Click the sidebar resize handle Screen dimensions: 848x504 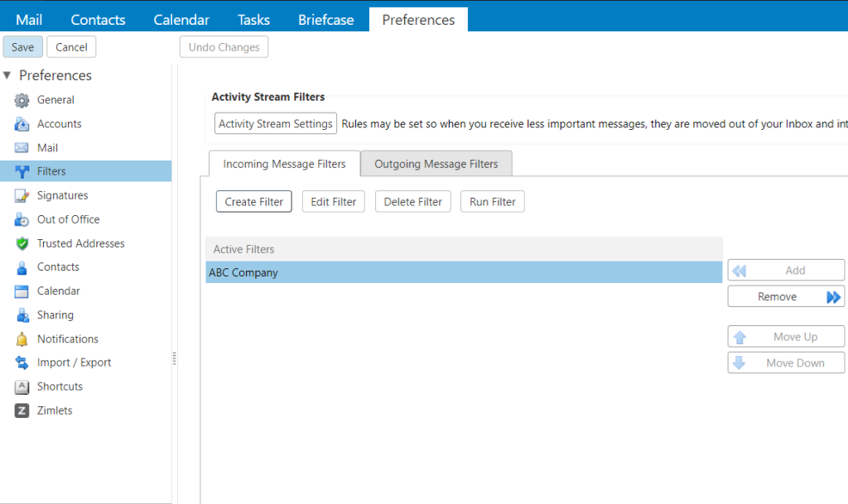click(174, 358)
